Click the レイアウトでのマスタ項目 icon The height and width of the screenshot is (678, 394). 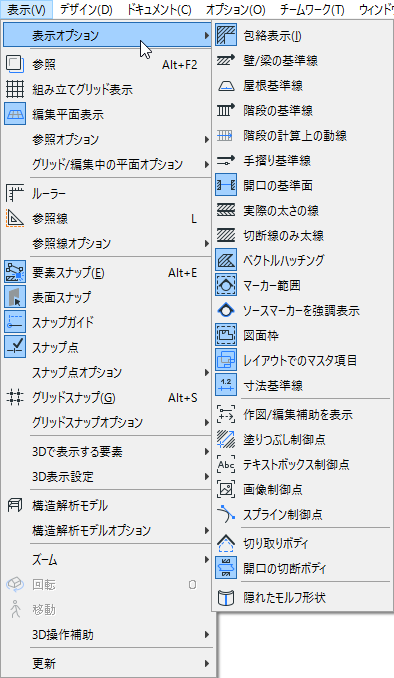point(226,360)
